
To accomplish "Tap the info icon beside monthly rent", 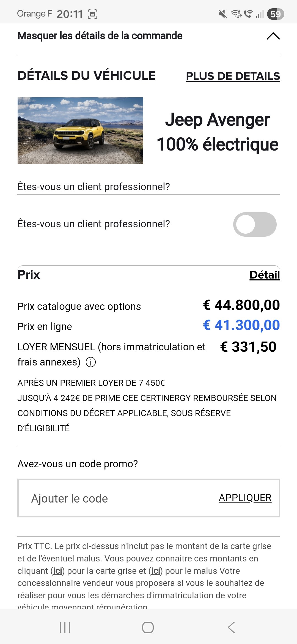I will pyautogui.click(x=91, y=362).
